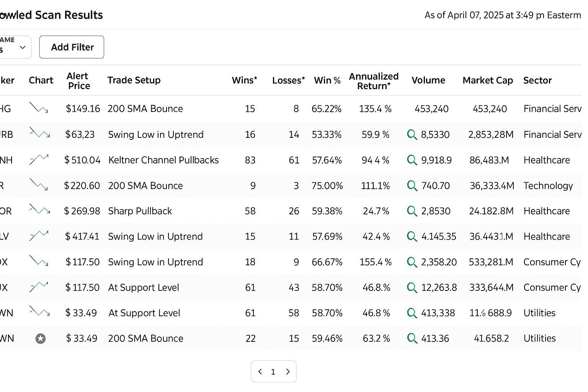The image size is (588, 392).
Task: Click win percentage 75.00%
Action: (x=327, y=186)
